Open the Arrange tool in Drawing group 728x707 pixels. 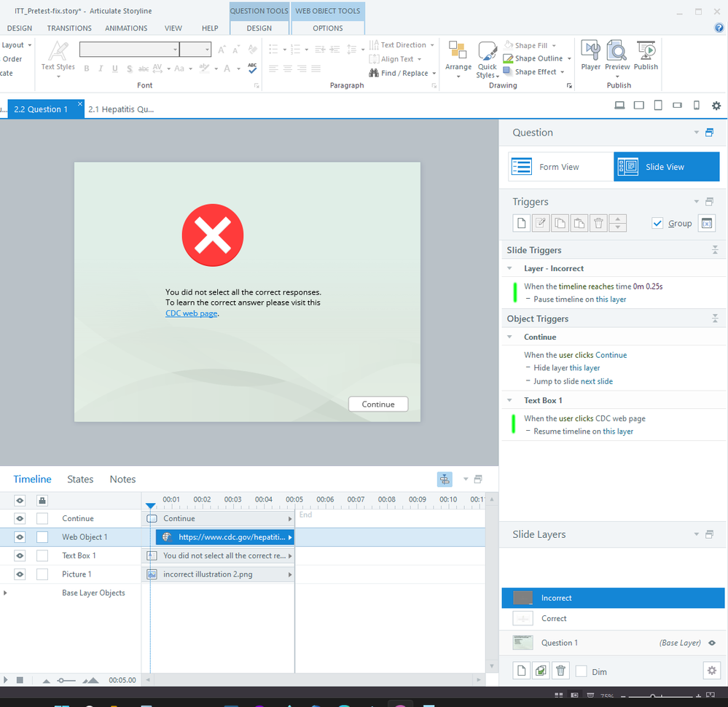tap(458, 58)
